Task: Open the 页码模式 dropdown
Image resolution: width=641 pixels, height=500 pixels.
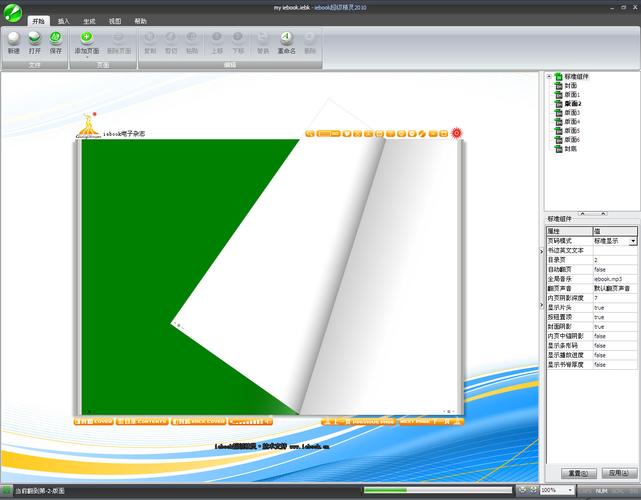Action: [632, 241]
